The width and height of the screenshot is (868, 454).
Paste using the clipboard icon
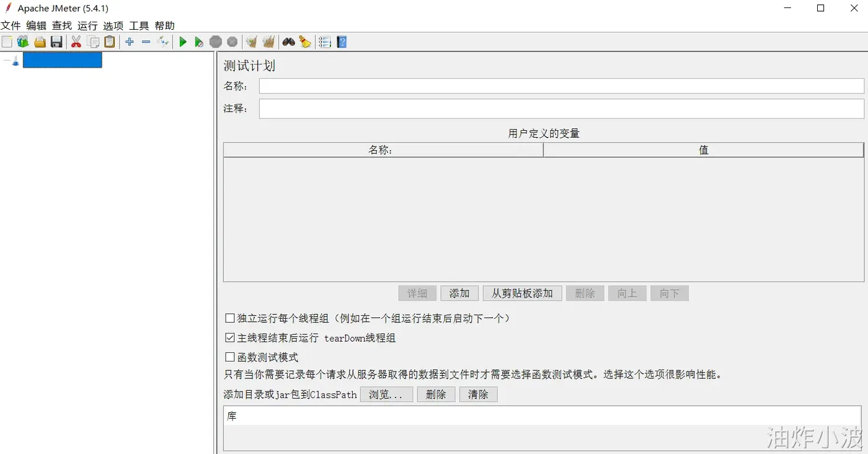click(110, 42)
